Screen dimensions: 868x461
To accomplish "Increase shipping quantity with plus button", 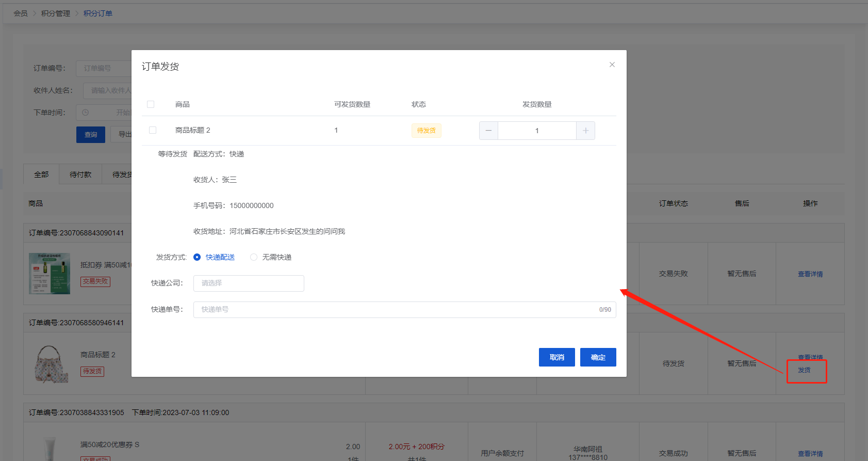I will point(585,131).
